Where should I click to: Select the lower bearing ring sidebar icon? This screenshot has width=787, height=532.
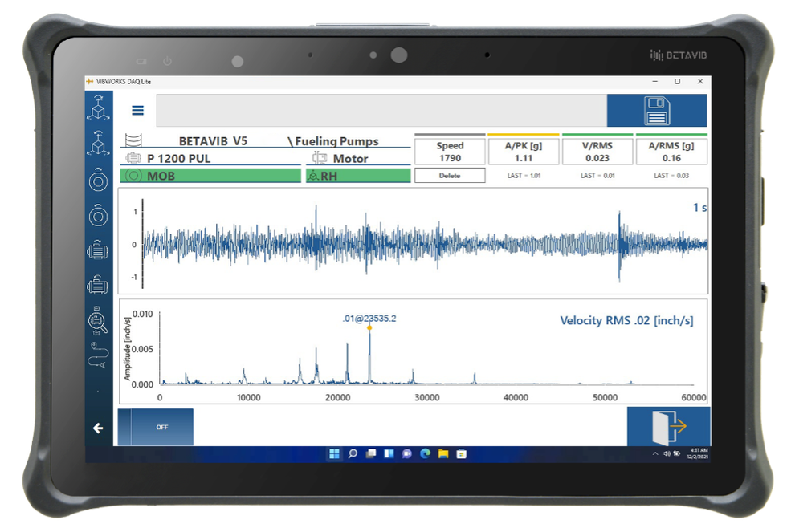click(98, 216)
